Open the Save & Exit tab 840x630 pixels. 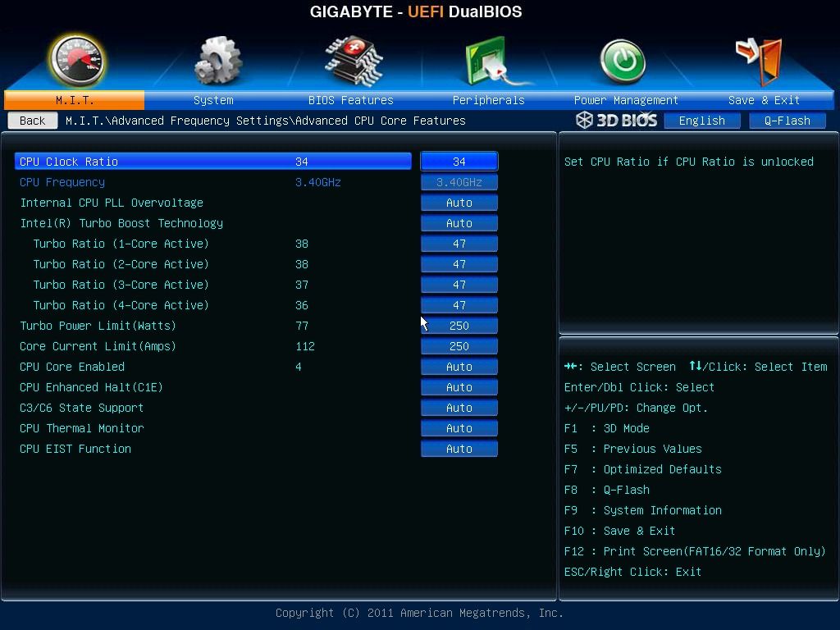(x=764, y=100)
